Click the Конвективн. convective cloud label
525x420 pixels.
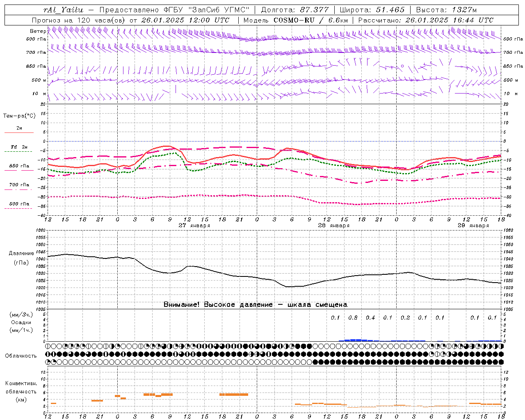[x=21, y=383]
